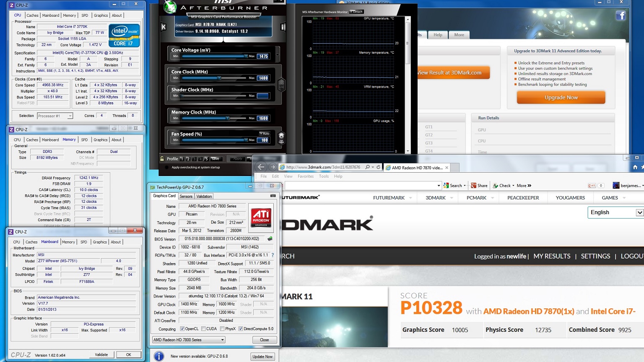
Task: Toggle OpenCL checkbox in GPU-Z
Action: pyautogui.click(x=182, y=329)
